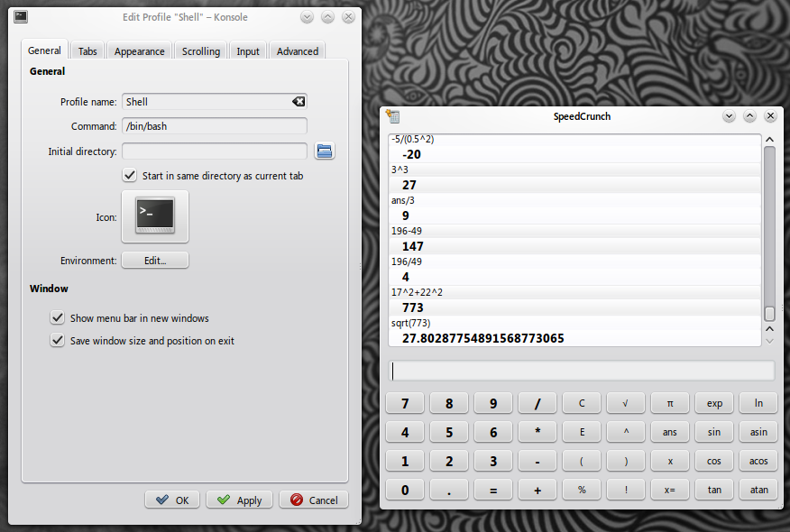Image resolution: width=790 pixels, height=532 pixels.
Task: Click the plus key in SpeedCrunch
Action: point(537,490)
